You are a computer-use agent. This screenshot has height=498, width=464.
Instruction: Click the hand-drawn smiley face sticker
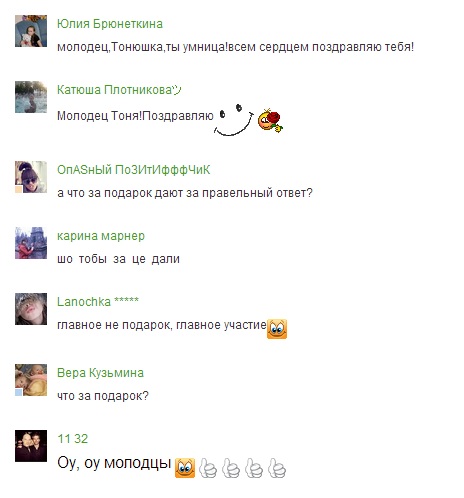coord(233,120)
